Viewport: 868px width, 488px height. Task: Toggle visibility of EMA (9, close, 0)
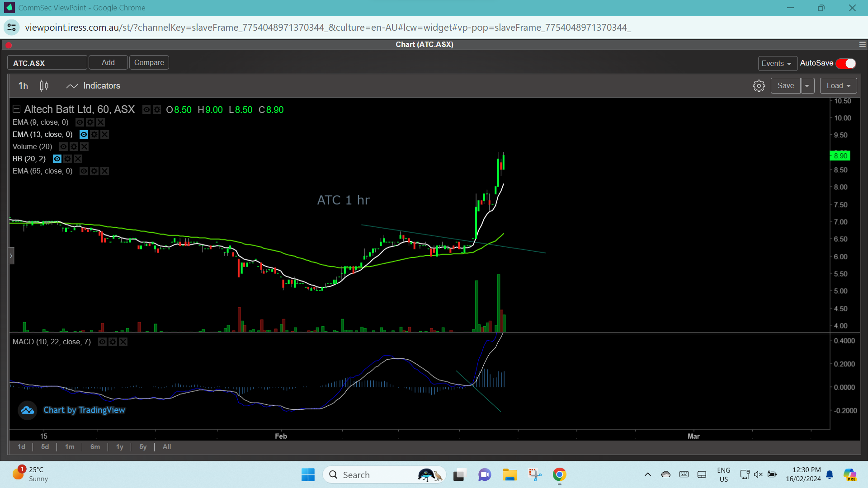[80, 122]
